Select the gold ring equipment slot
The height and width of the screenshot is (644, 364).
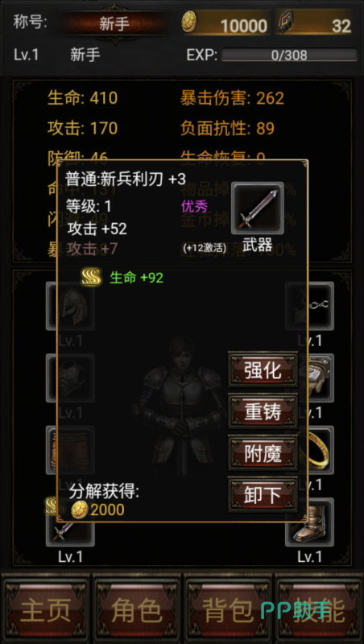(x=310, y=450)
